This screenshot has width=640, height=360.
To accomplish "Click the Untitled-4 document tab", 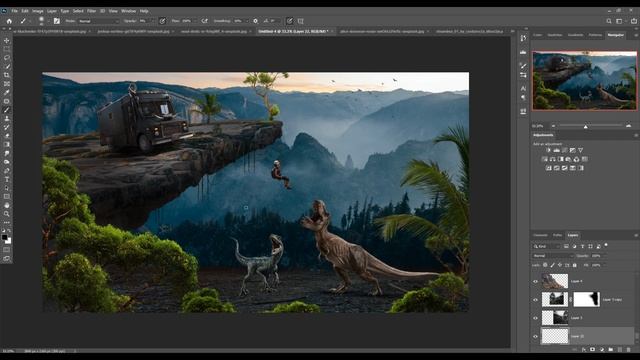I will 293,31.
